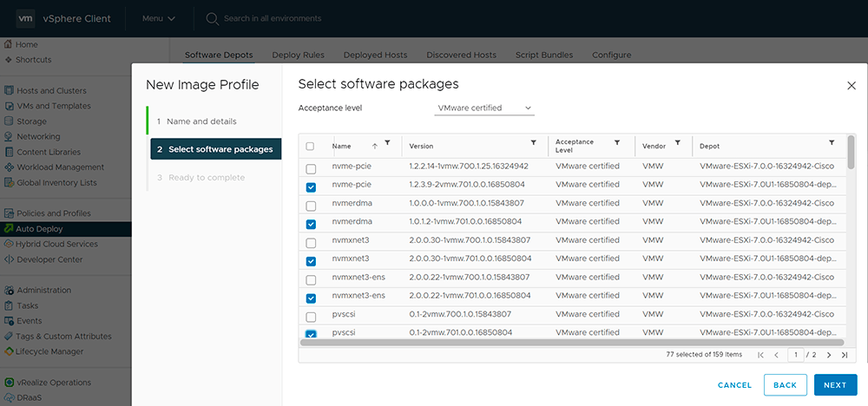Filter the Depot column
The image size is (868, 406).
click(x=832, y=143)
